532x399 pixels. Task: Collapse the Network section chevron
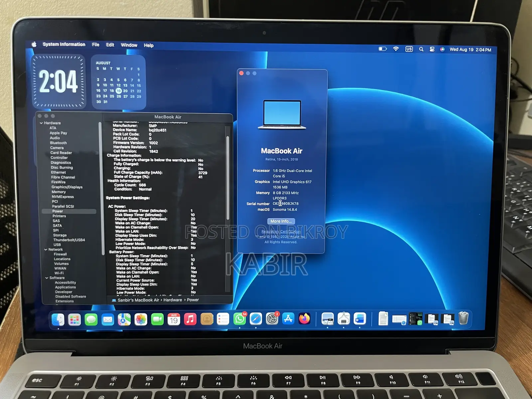[46, 249]
